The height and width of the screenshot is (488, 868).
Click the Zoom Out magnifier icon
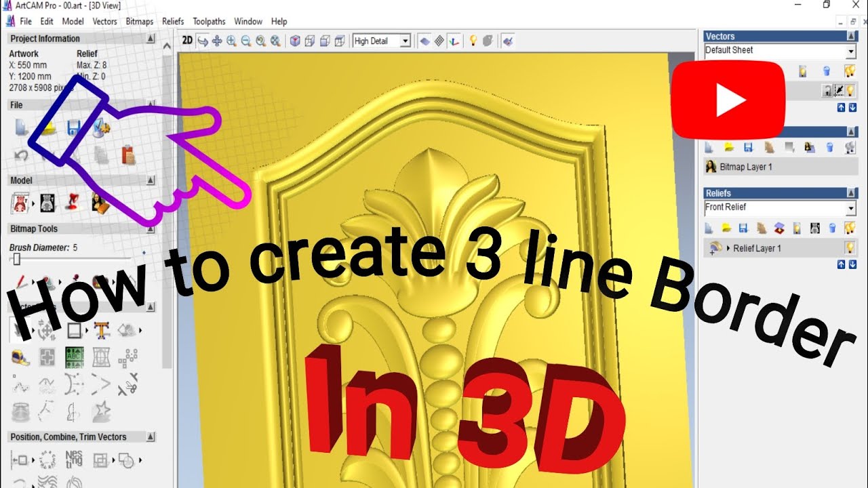pos(245,41)
